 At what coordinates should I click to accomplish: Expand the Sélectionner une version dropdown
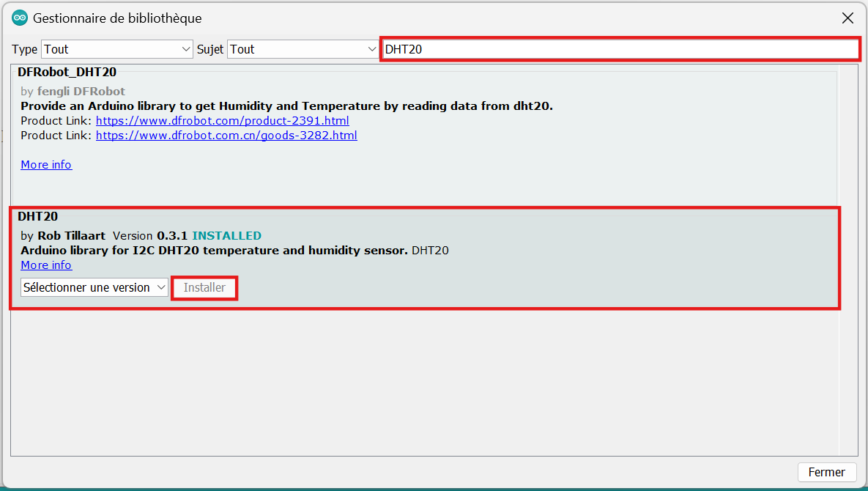pyautogui.click(x=94, y=287)
